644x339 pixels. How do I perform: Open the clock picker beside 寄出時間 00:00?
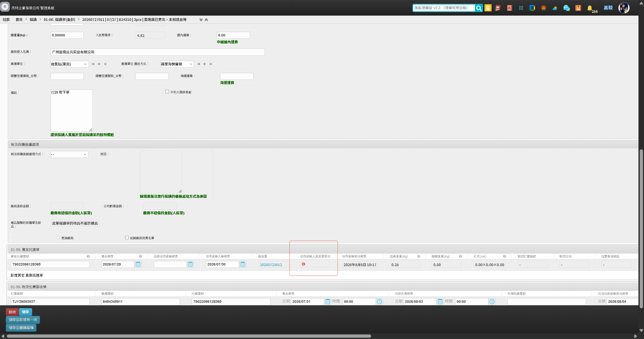(379, 302)
